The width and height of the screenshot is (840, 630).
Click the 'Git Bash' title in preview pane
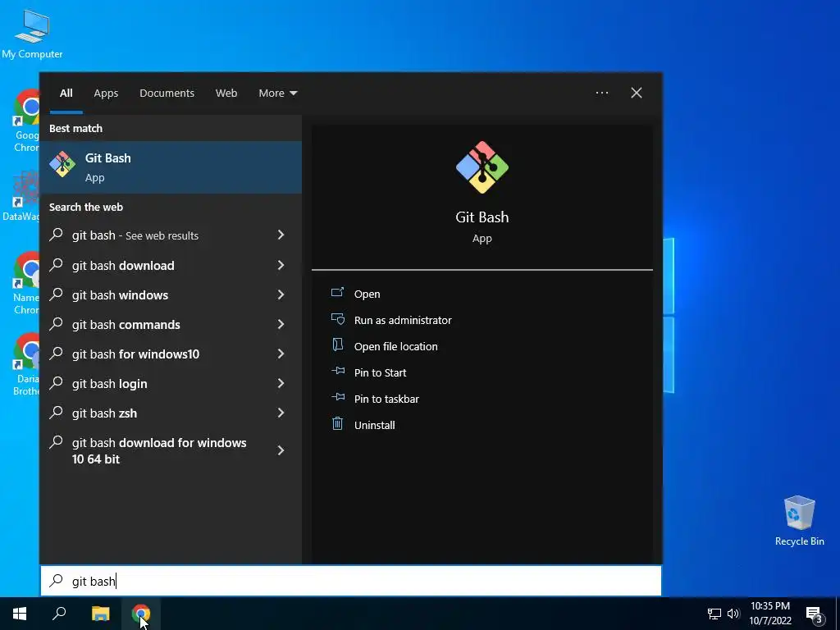(482, 217)
